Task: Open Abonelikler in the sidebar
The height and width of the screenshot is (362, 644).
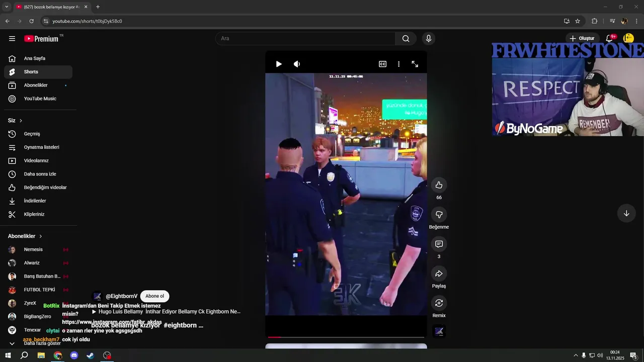Action: pos(38,85)
